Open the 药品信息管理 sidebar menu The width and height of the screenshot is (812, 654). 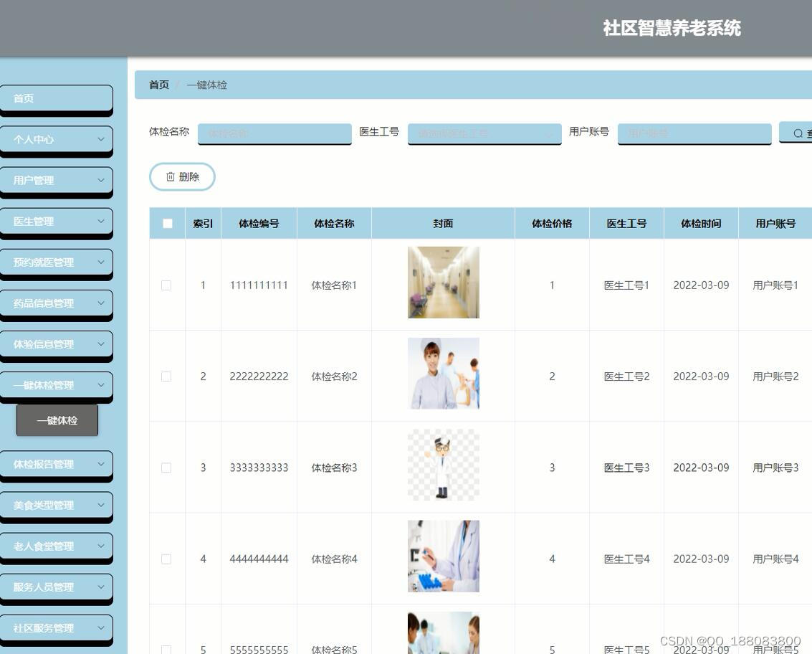point(57,303)
